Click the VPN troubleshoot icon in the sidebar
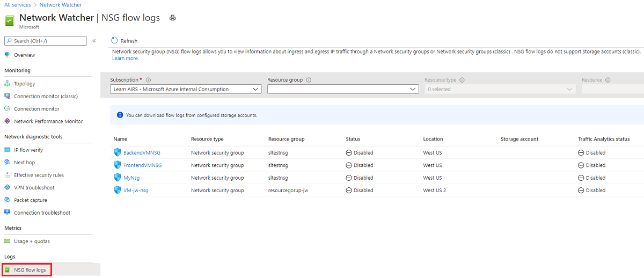This screenshot has height=278, width=644. tap(8, 188)
